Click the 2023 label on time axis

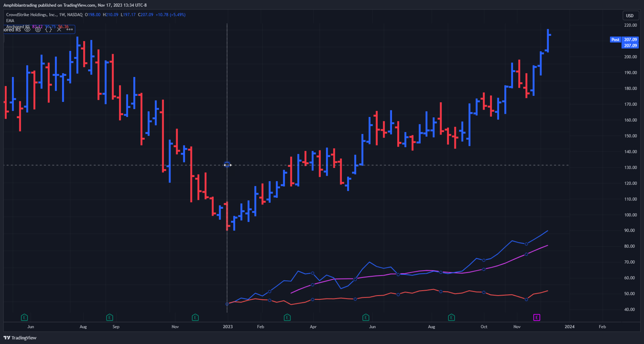(228, 327)
